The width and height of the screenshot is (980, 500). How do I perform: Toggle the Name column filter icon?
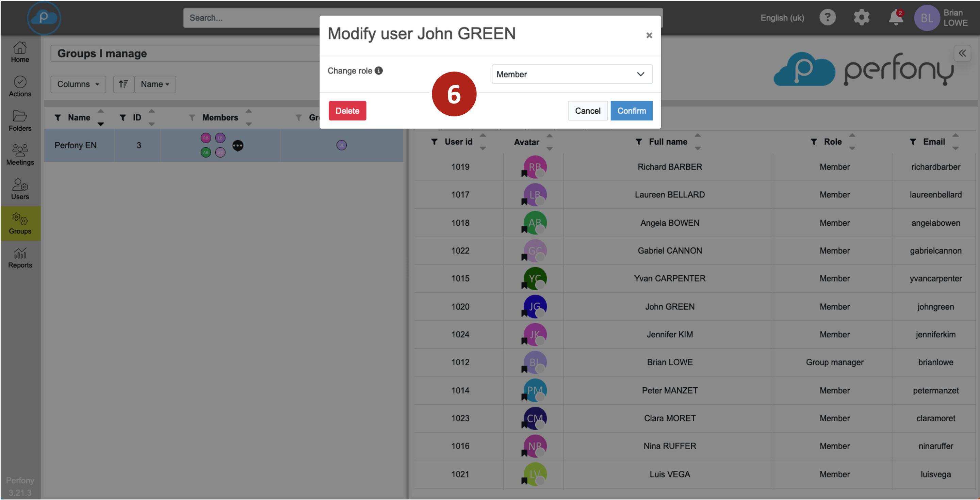coord(58,117)
